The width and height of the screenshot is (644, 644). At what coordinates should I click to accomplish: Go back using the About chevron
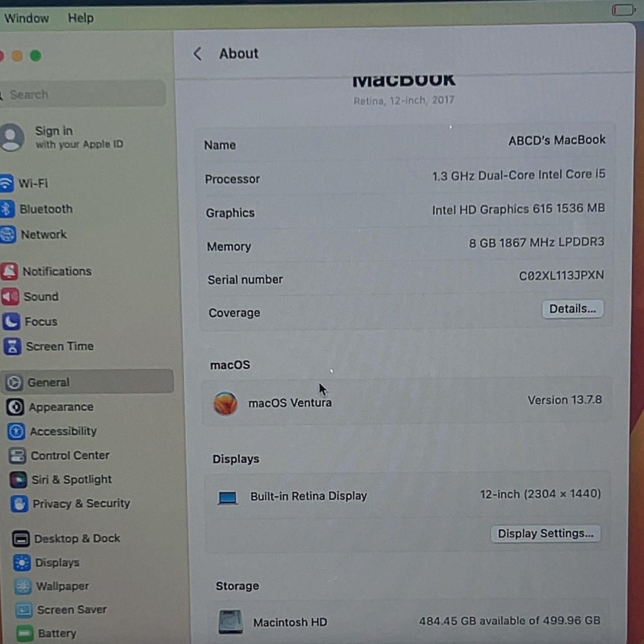coord(197,54)
